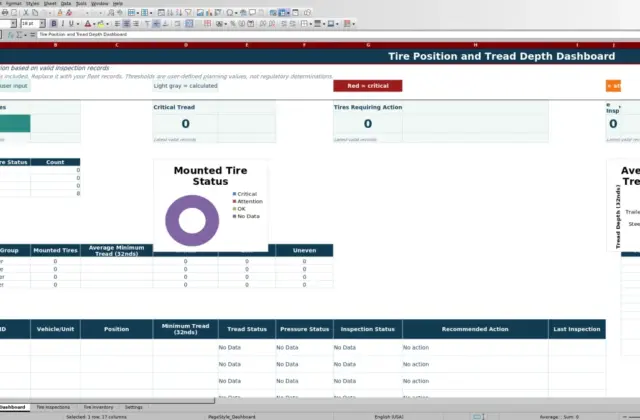
Task: Click the Formula equals icon
Action: point(32,35)
